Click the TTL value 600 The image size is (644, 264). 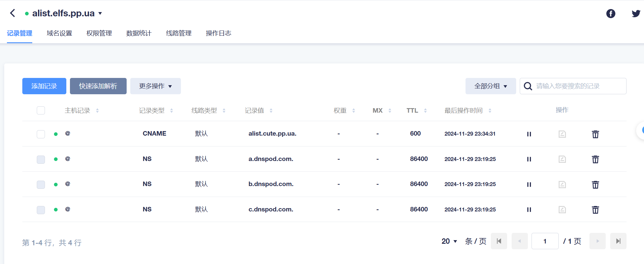(415, 134)
